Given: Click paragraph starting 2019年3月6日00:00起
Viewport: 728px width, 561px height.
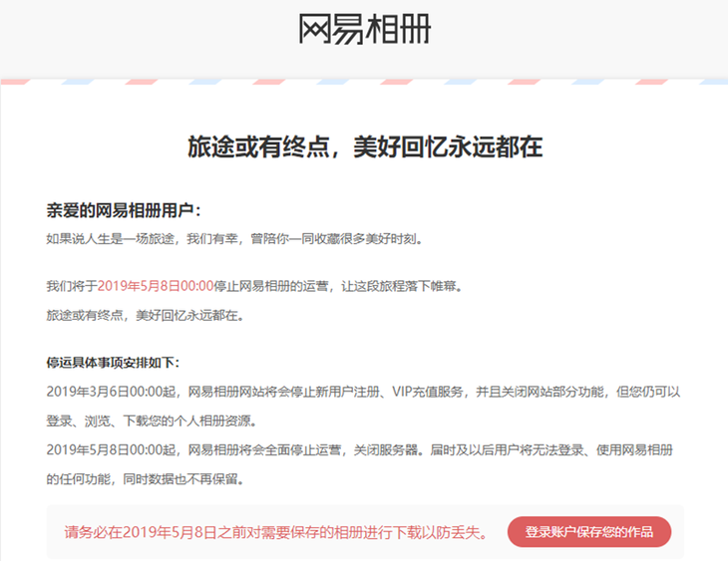Looking at the screenshot, I should [x=364, y=407].
